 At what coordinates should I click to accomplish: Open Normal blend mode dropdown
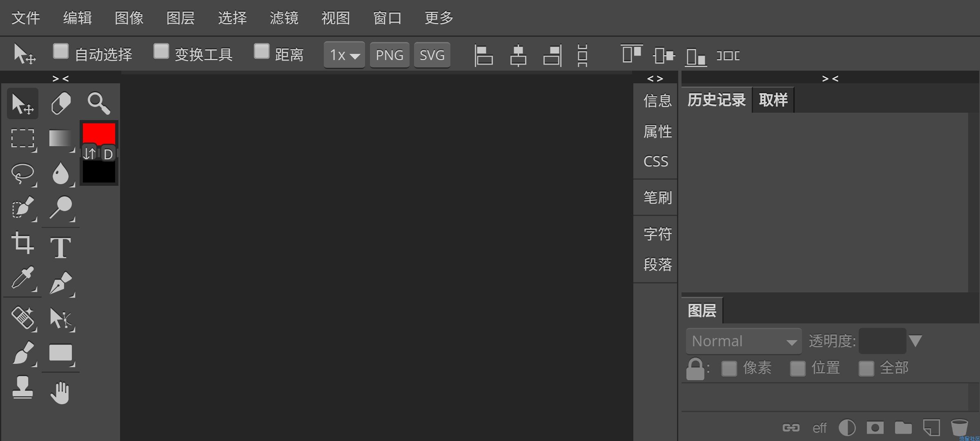[744, 341]
